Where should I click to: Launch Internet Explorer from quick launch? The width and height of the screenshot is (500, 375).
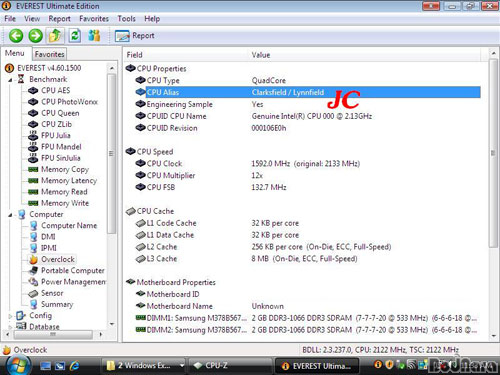click(74, 366)
